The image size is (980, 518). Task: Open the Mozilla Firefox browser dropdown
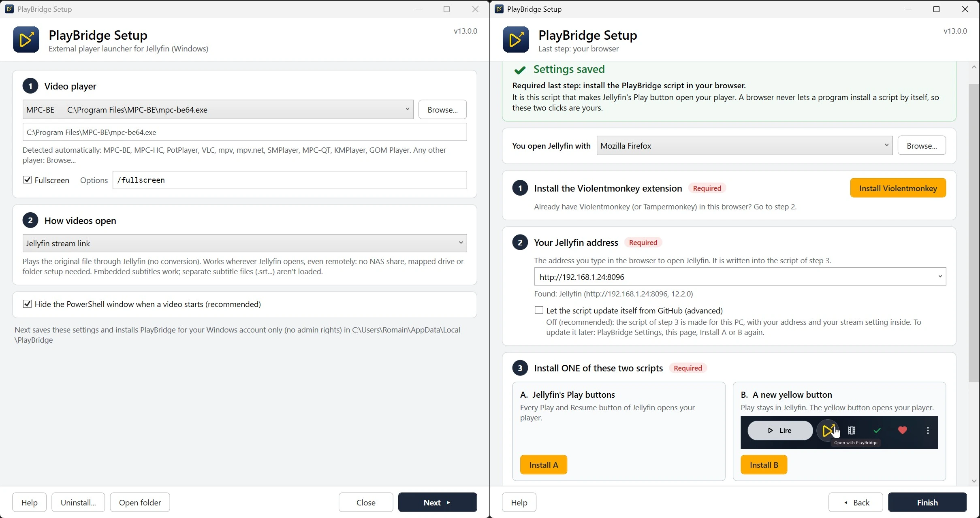(745, 145)
